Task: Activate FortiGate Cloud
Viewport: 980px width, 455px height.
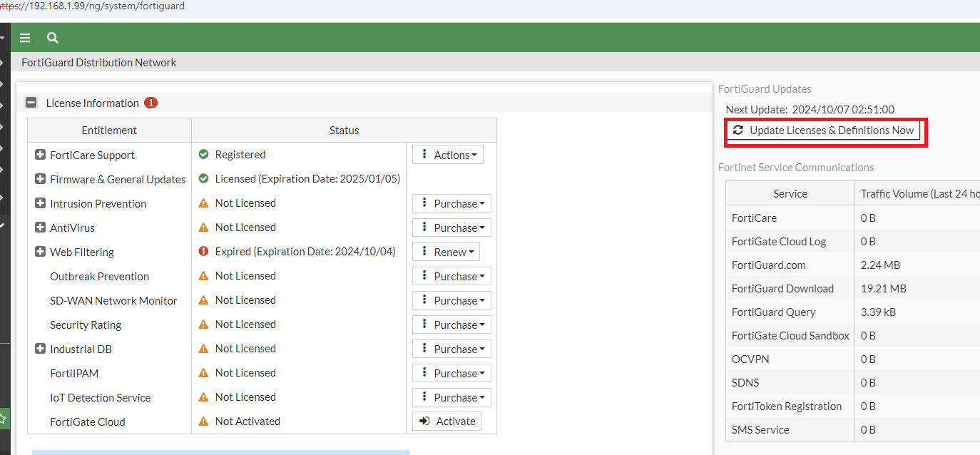Action: tap(446, 421)
